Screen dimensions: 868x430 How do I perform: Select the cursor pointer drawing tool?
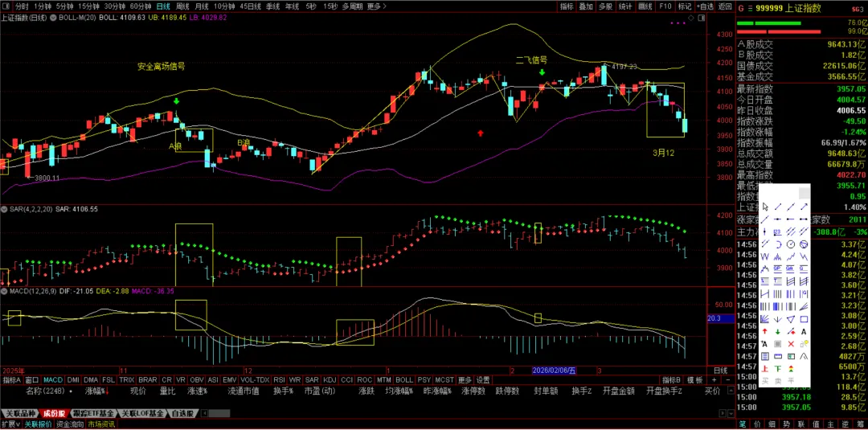pos(765,207)
